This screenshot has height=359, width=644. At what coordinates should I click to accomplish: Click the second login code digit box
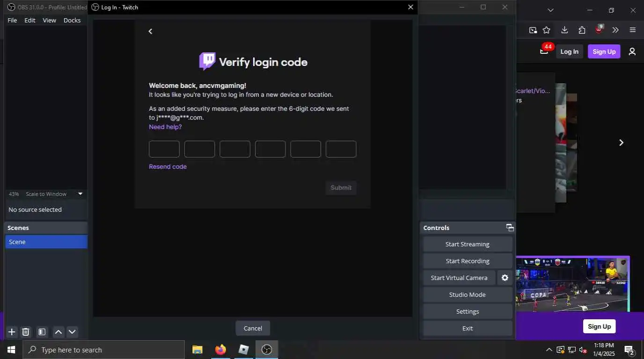pyautogui.click(x=199, y=149)
